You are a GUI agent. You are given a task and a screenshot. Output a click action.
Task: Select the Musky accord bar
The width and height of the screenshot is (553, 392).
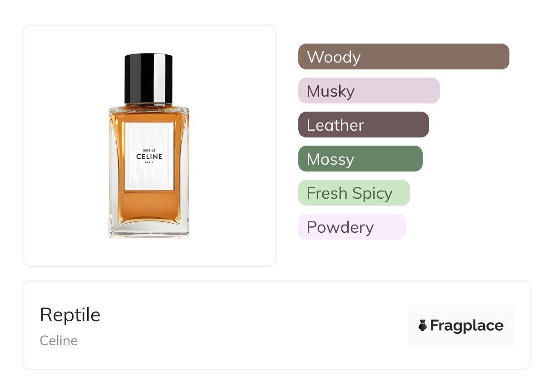click(x=369, y=91)
